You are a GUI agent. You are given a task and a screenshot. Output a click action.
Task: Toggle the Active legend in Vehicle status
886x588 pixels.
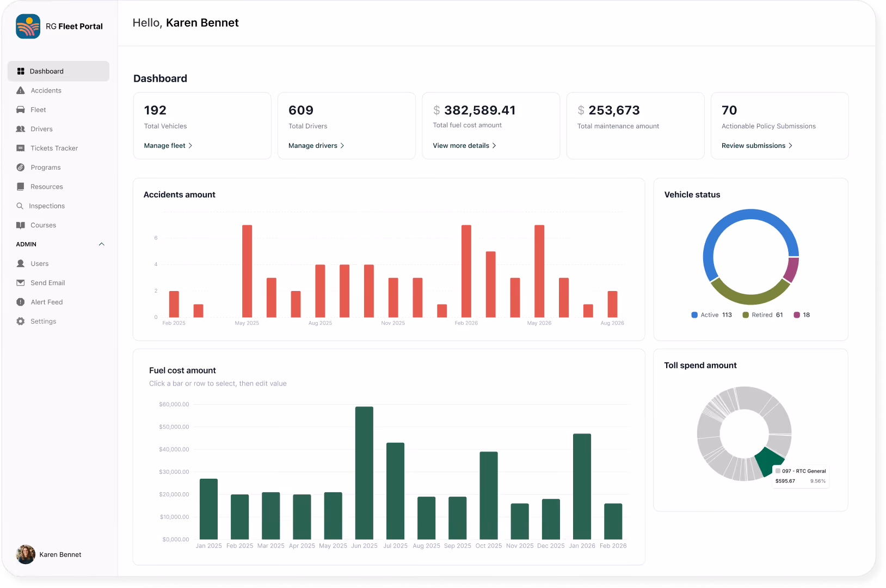tap(711, 315)
